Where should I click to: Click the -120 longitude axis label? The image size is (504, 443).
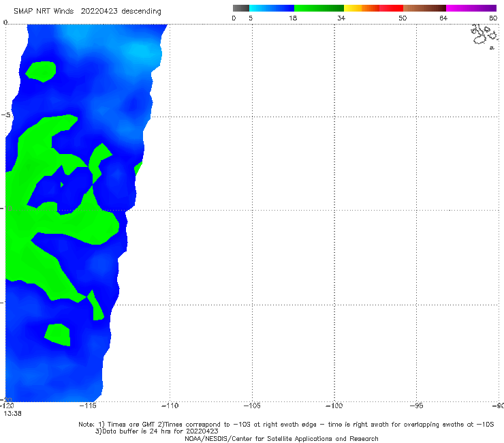click(x=7, y=406)
